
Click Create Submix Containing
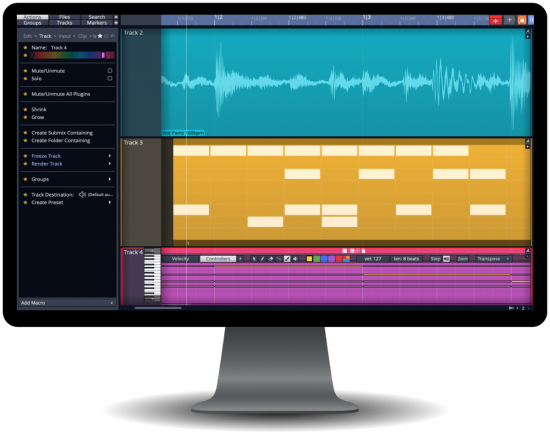click(62, 133)
